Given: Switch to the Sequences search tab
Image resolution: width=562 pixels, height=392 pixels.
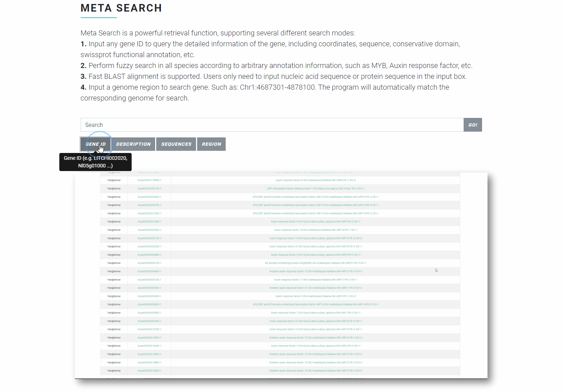Looking at the screenshot, I should 176,144.
